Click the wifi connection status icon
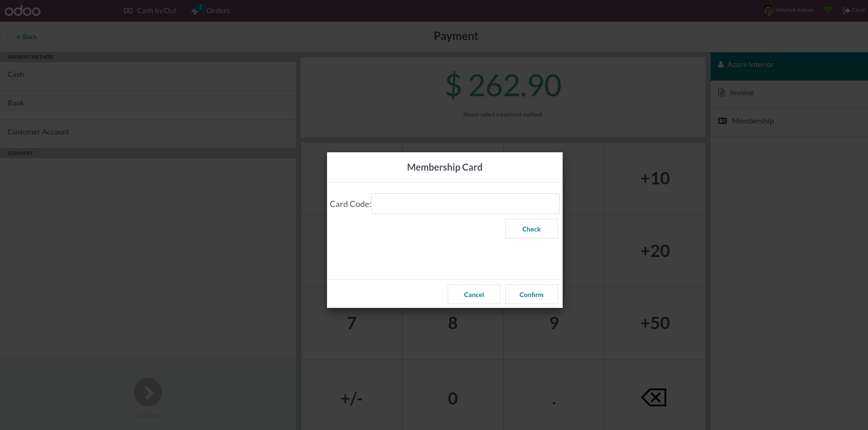The height and width of the screenshot is (430, 868). tap(828, 10)
